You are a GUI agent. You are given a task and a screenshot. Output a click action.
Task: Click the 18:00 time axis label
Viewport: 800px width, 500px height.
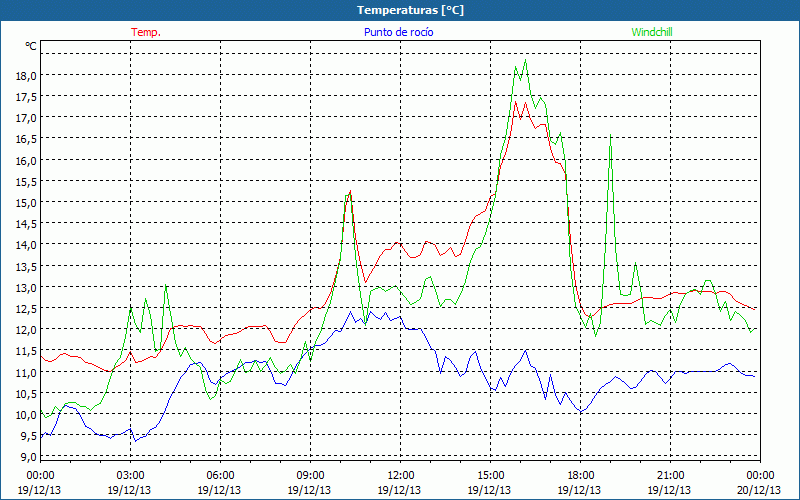pos(580,475)
